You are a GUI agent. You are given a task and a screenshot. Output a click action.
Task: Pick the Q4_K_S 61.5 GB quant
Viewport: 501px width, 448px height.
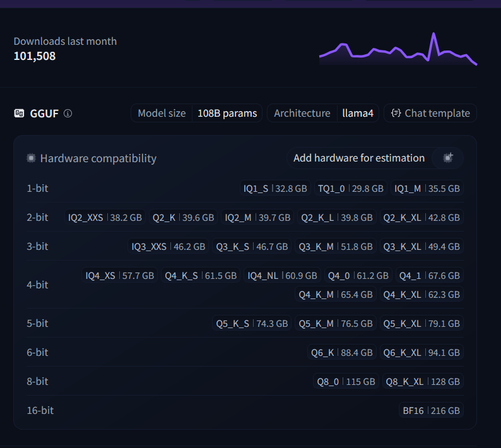pos(201,276)
